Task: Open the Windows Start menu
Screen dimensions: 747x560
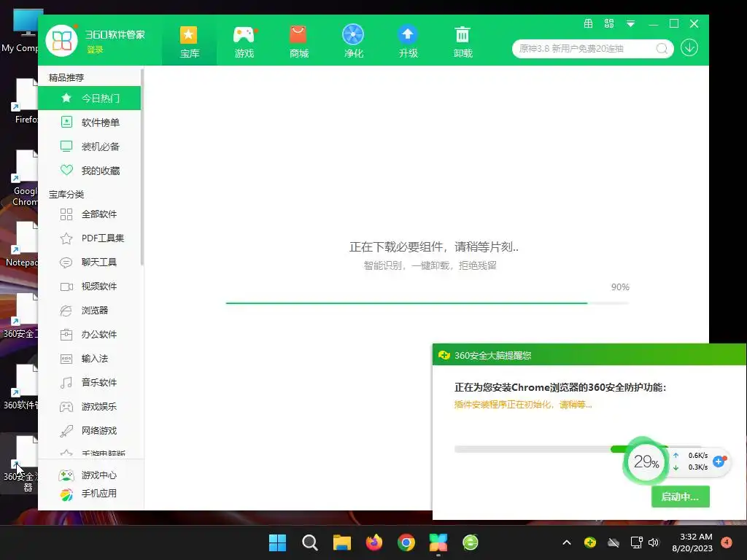Action: coord(277,542)
